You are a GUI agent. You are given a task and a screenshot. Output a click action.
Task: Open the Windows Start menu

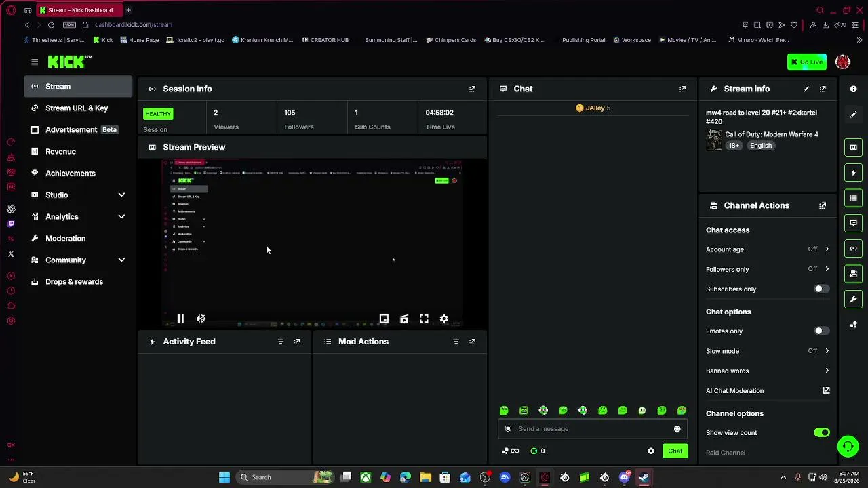point(224,477)
